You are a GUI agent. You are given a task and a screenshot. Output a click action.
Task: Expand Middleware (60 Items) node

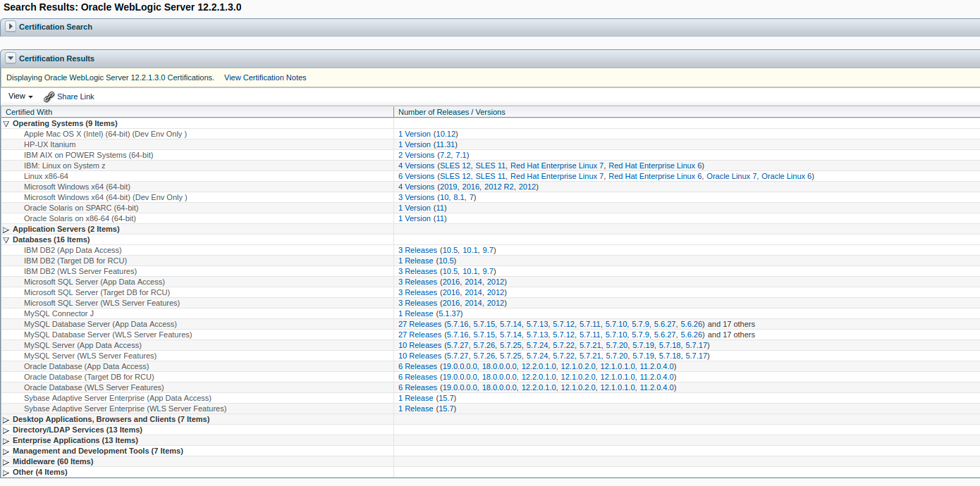(6, 461)
